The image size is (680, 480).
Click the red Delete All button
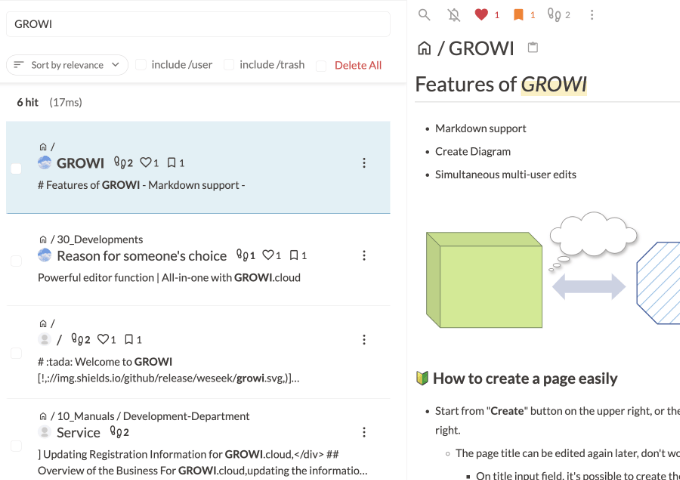pyautogui.click(x=357, y=65)
